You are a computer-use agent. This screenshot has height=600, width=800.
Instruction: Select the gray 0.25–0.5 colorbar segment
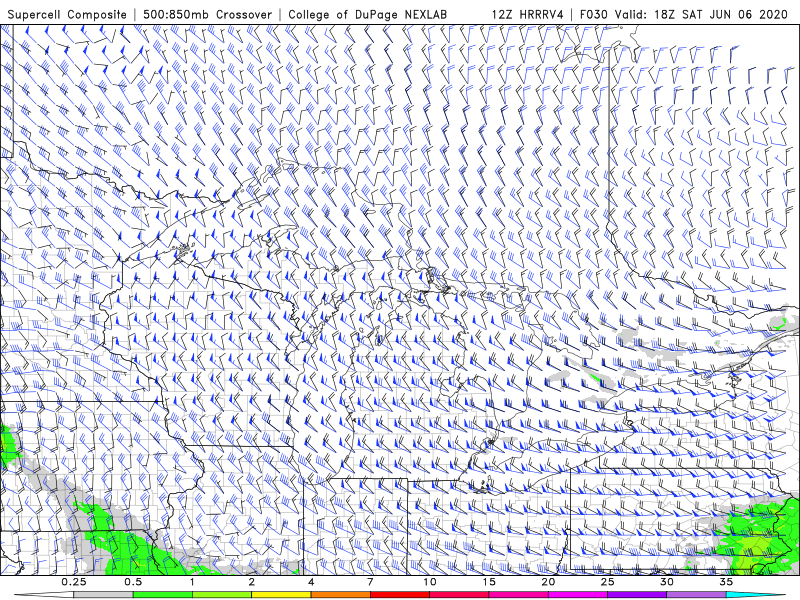[104, 595]
